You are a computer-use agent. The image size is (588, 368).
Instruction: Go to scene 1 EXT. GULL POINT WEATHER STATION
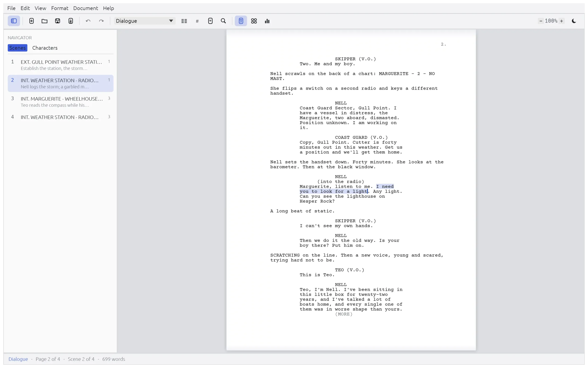[60, 65]
